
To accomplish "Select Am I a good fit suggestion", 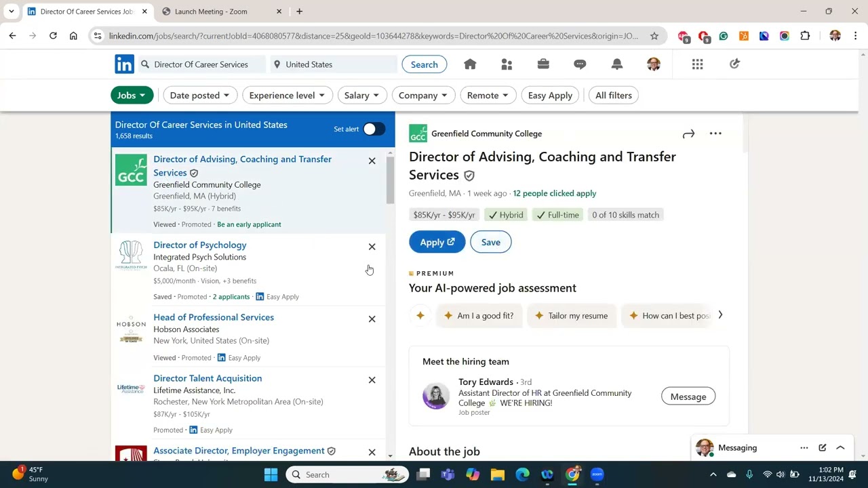I will tap(479, 316).
